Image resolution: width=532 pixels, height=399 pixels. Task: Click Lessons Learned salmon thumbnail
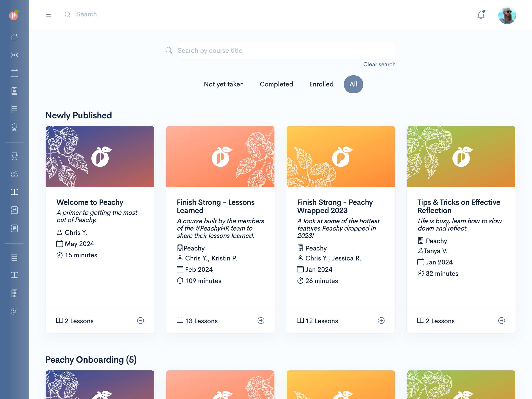pos(220,156)
